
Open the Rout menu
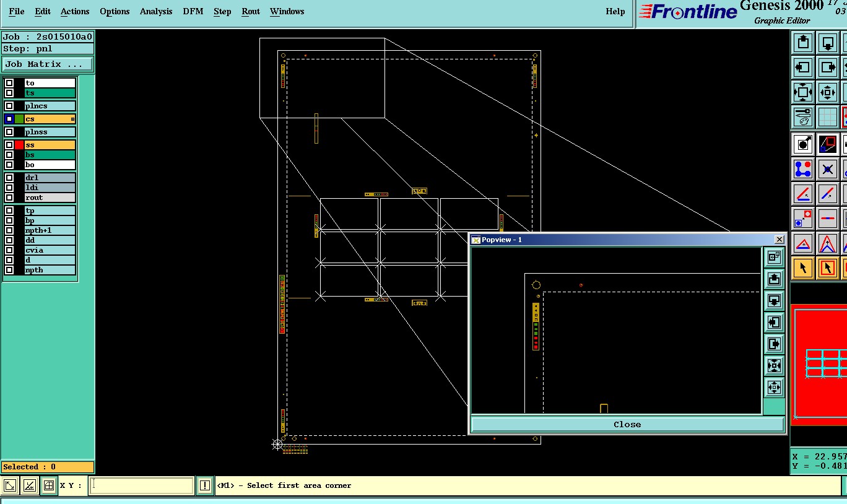[251, 11]
